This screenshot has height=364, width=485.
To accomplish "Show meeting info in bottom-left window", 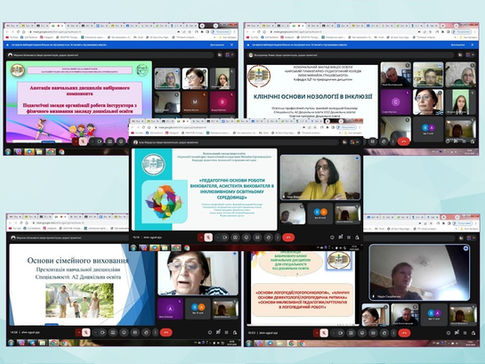I will pos(210,332).
